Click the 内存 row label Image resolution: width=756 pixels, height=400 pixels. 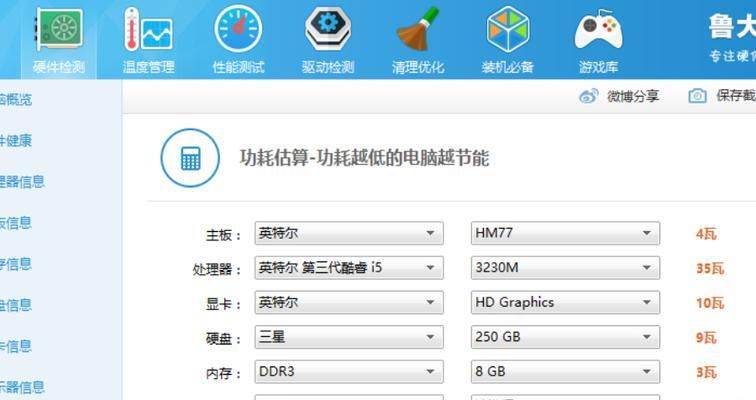[x=223, y=373]
